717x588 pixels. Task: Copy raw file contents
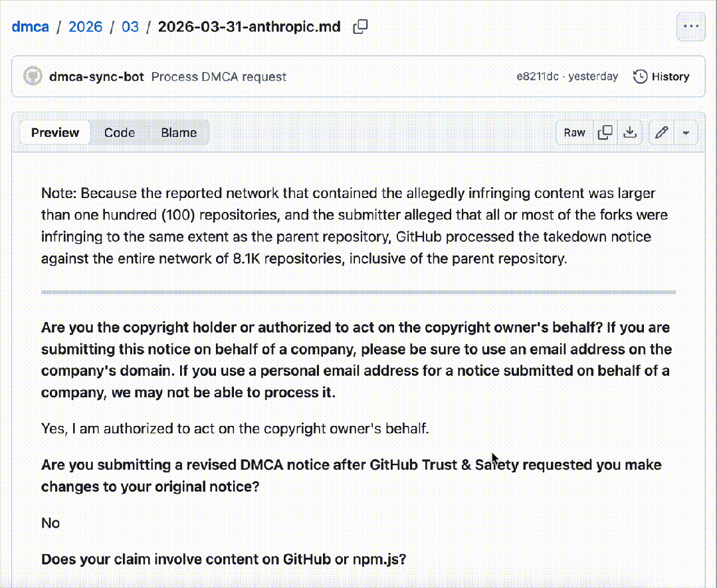(x=605, y=132)
